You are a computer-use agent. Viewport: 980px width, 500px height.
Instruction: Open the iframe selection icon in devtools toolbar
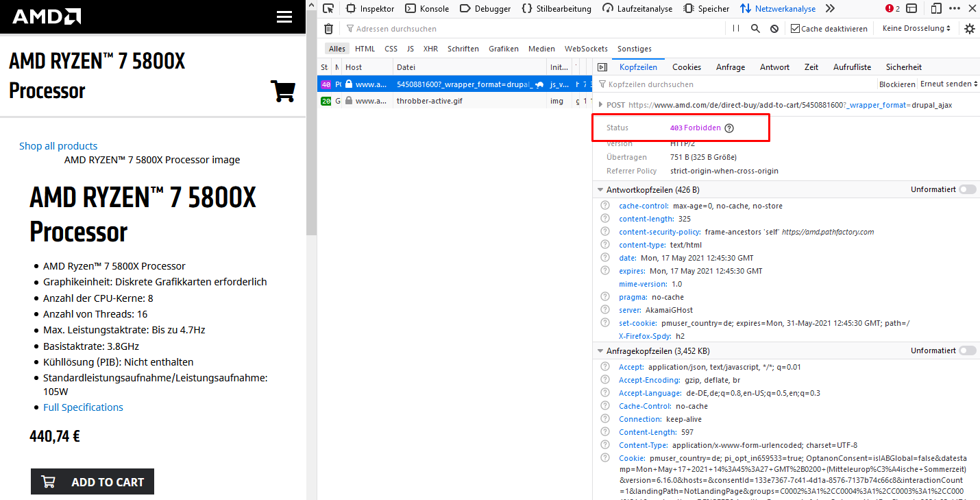(x=911, y=8)
